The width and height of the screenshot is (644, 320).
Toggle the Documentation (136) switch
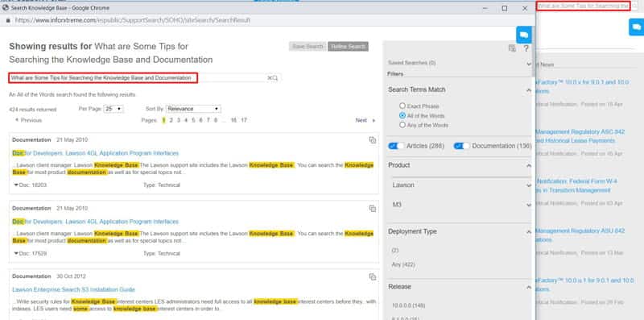coord(461,146)
